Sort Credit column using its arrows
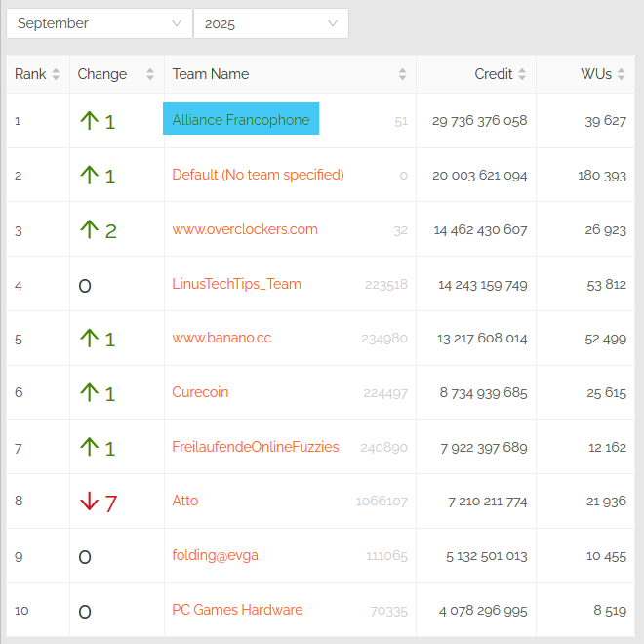 point(522,74)
